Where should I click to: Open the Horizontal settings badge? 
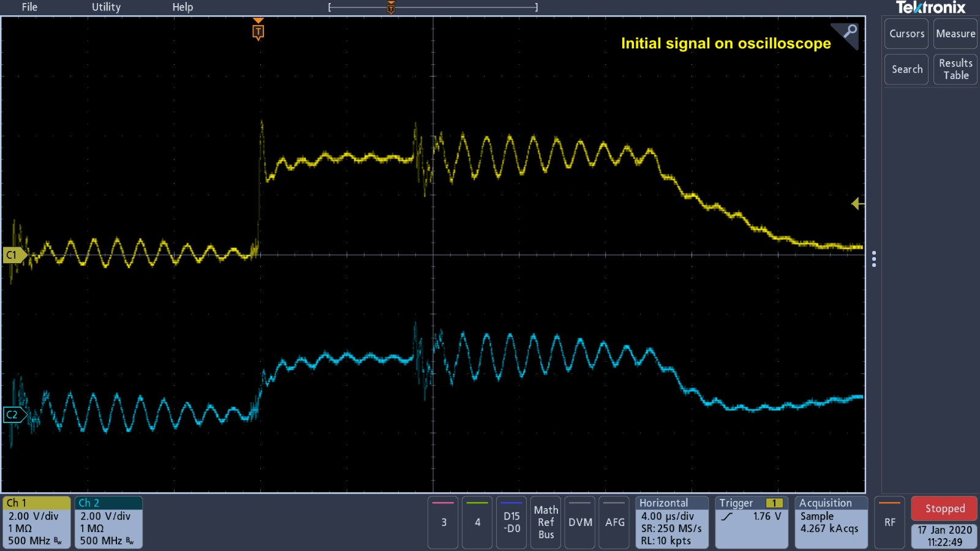(x=672, y=522)
